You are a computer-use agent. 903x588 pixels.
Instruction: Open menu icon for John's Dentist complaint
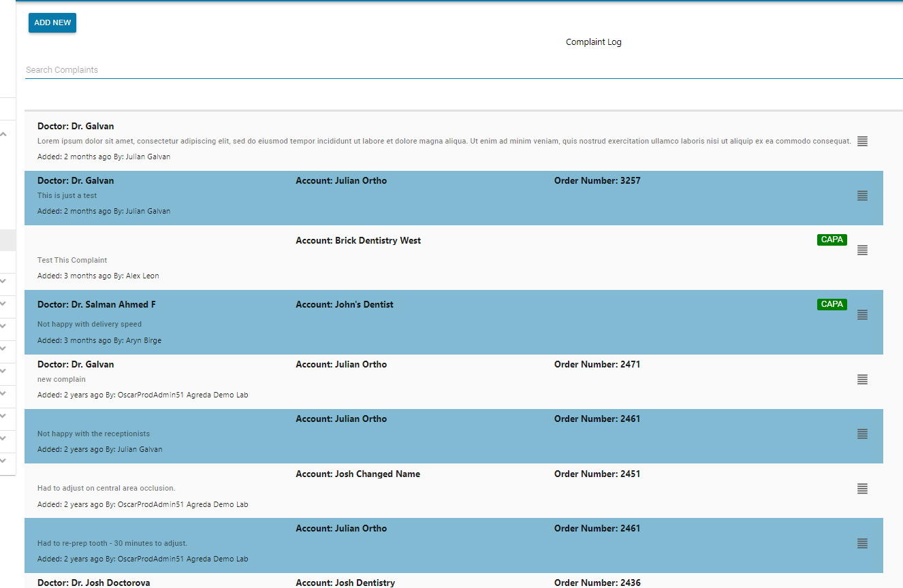coord(862,315)
